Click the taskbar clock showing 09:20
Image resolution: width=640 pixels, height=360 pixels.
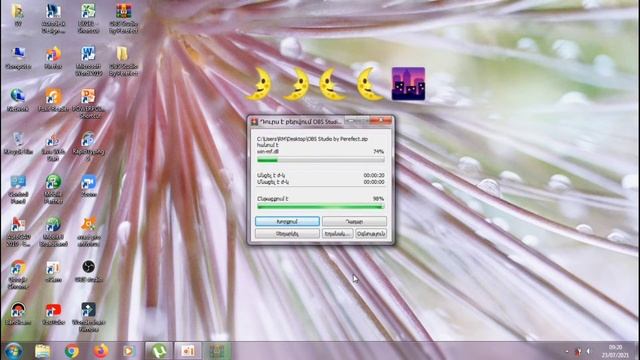[615, 351]
